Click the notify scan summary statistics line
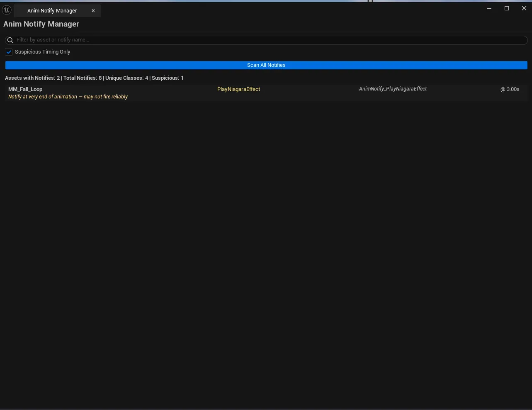The width and height of the screenshot is (532, 410). pyautogui.click(x=94, y=78)
